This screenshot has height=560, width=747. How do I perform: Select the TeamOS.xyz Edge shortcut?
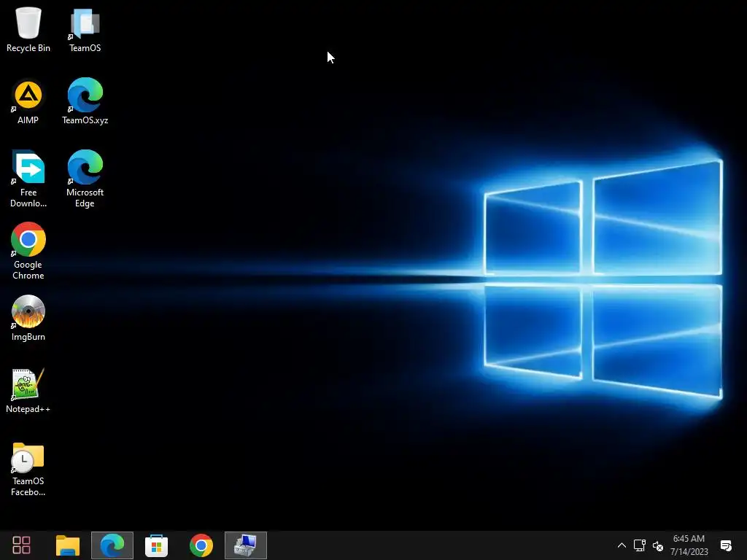click(85, 102)
